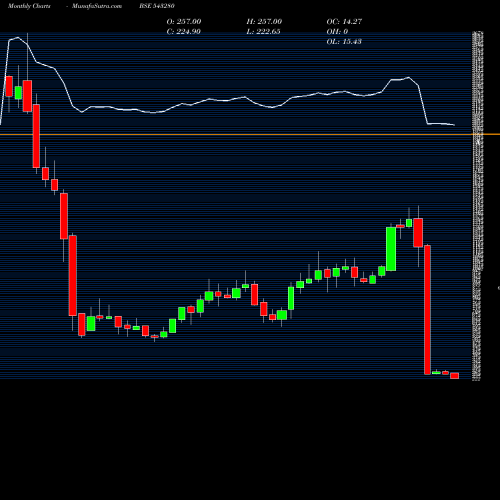Screen dimensions: 500x500
Task: Click the high value 'H: 257.00'
Action: (264, 21)
